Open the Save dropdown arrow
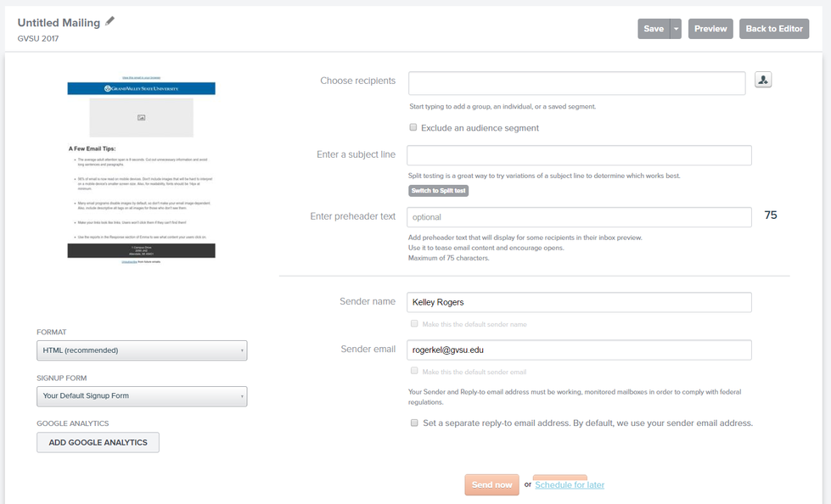The height and width of the screenshot is (504, 831). point(676,29)
